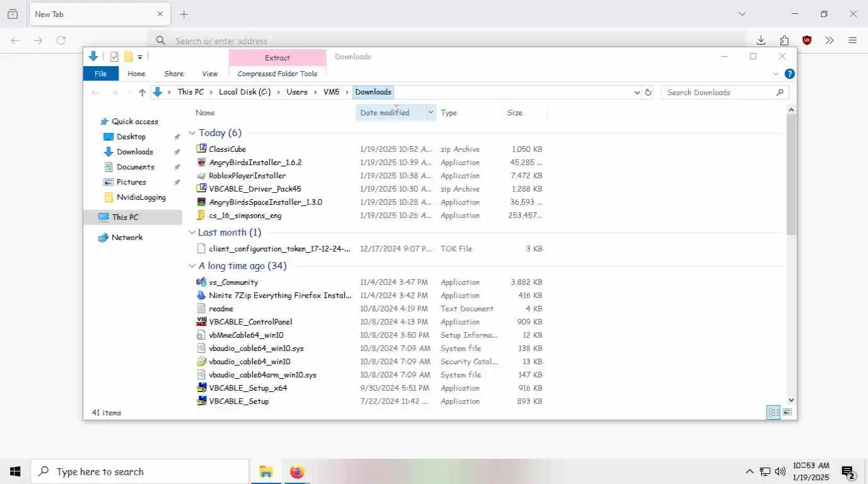The width and height of the screenshot is (868, 484).
Task: Refresh the Downloads folder view
Action: (648, 92)
